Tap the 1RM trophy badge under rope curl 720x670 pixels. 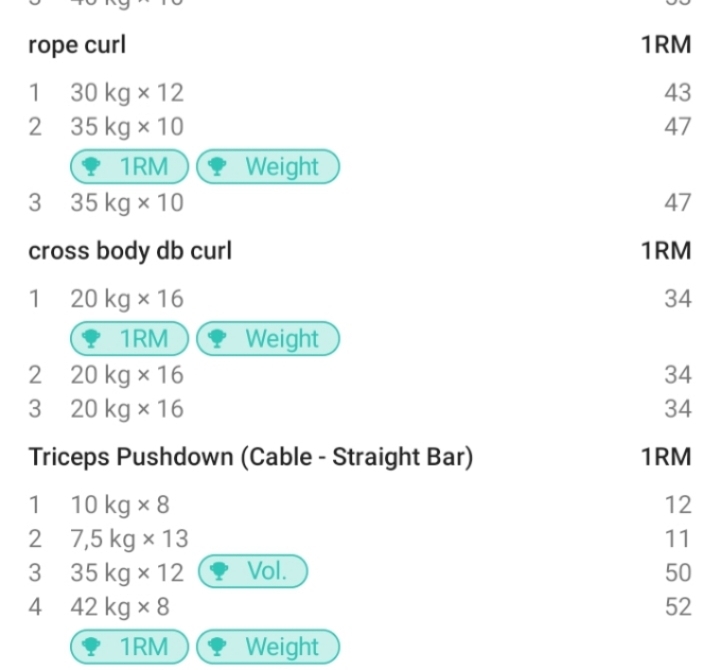coord(129,167)
